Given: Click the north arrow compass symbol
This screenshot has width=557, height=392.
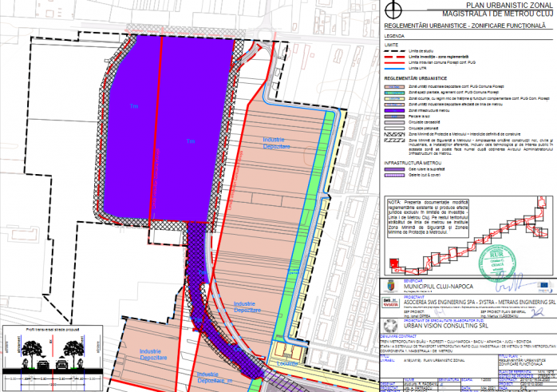Looking at the screenshot, I should click(393, 10).
